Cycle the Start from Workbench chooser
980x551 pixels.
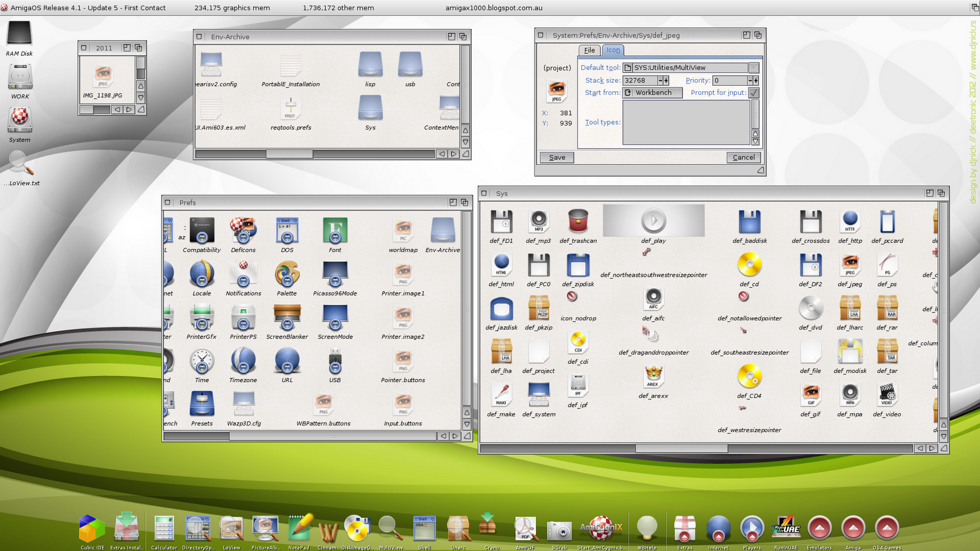(x=653, y=93)
